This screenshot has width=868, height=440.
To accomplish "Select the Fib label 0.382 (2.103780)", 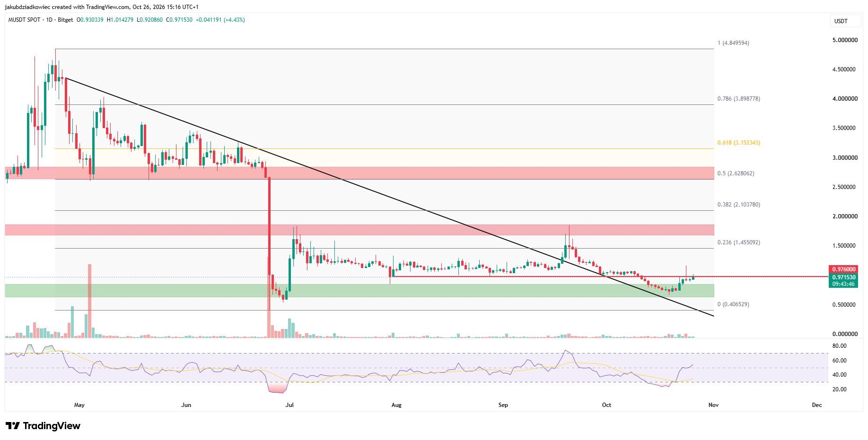I will click(739, 205).
